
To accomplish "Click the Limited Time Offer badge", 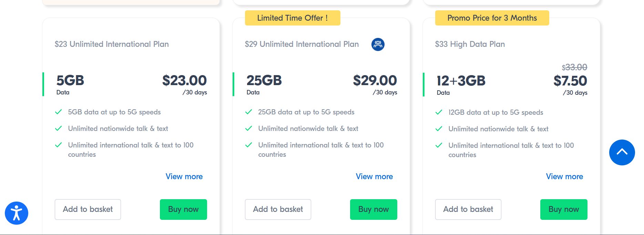I will (x=293, y=18).
